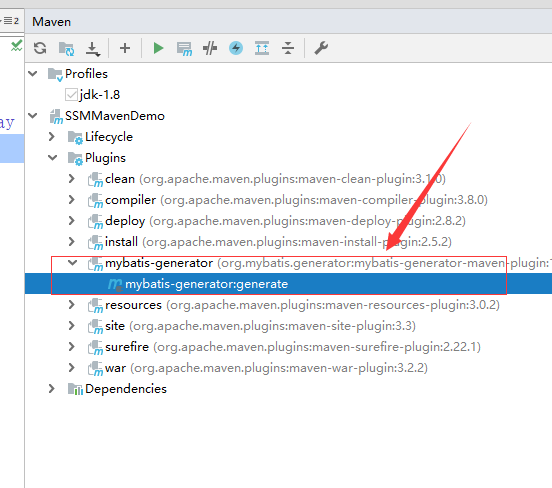Run Maven build with green play icon

158,48
